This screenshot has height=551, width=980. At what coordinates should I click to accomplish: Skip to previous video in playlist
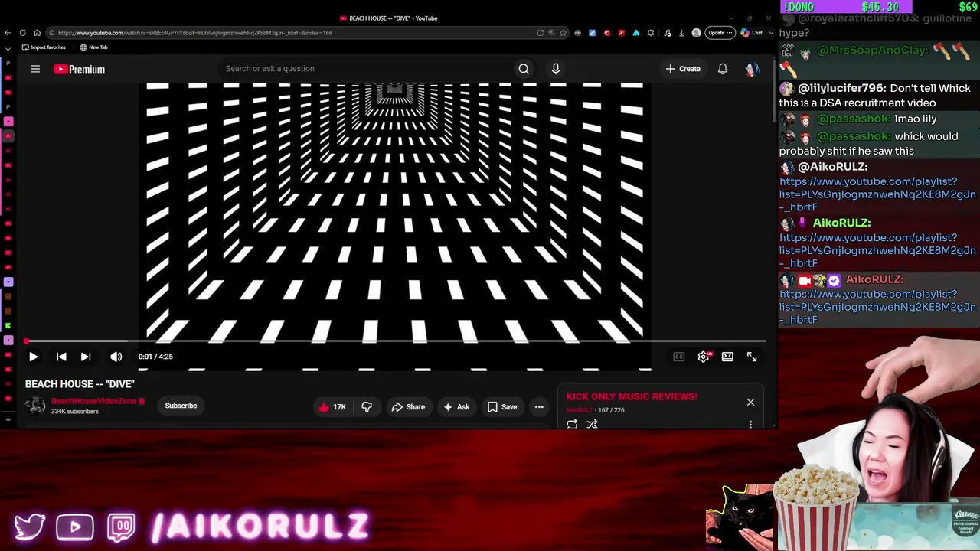pyautogui.click(x=61, y=357)
